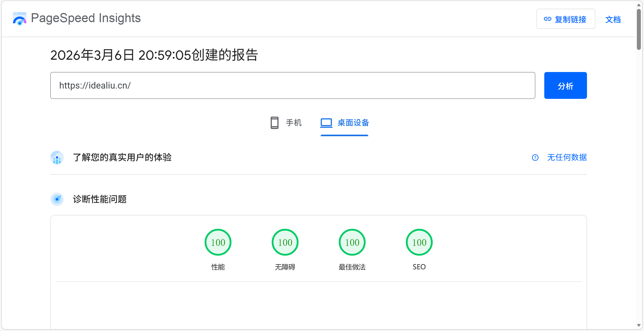Click the real-user experience section icon
Screen dimensions: 644x331
click(57, 157)
